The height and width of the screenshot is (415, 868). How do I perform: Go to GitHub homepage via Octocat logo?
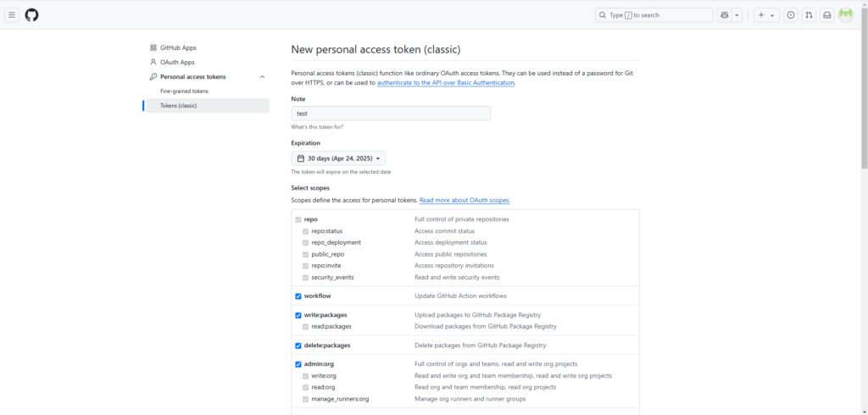tap(31, 15)
